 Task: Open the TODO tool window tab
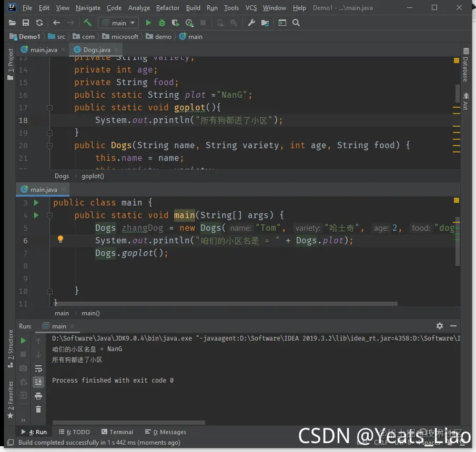(x=74, y=432)
